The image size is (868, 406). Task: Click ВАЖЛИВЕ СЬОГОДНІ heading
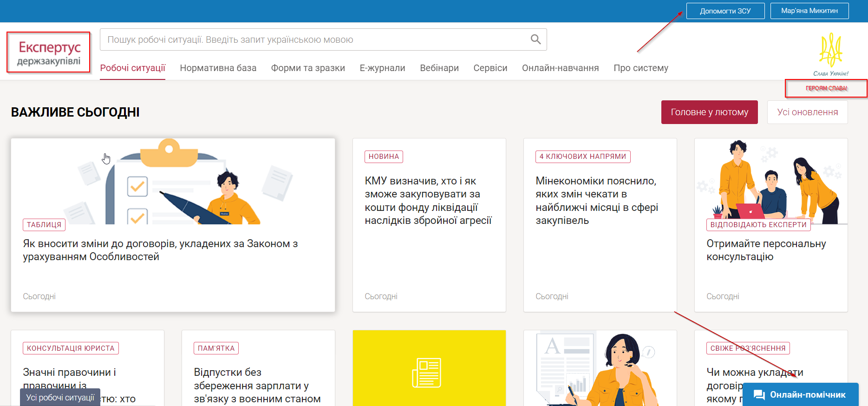pos(75,112)
